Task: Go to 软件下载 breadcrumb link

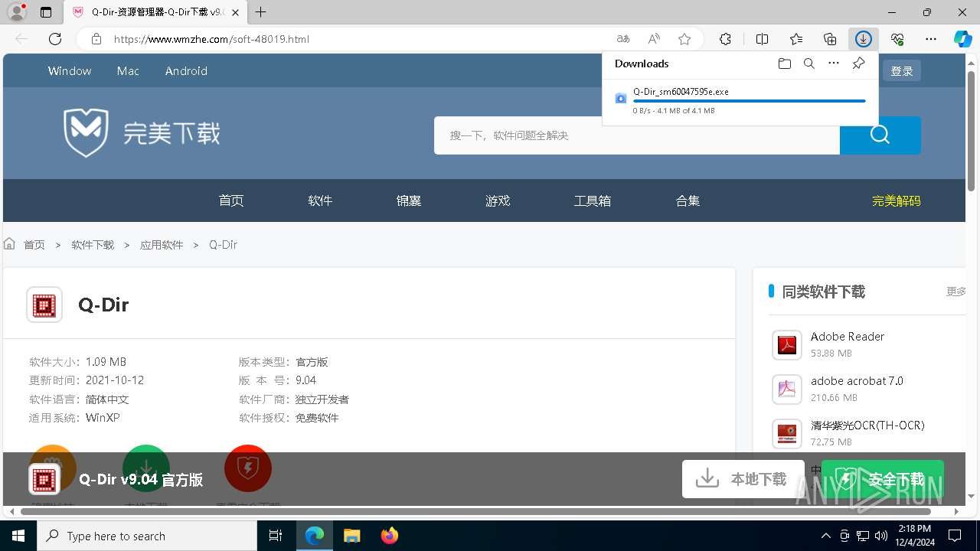Action: 93,245
